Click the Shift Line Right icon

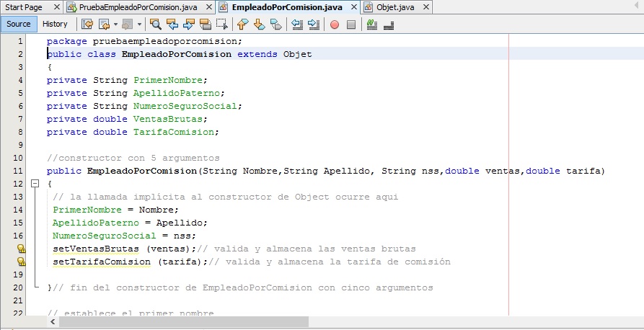pyautogui.click(x=314, y=24)
